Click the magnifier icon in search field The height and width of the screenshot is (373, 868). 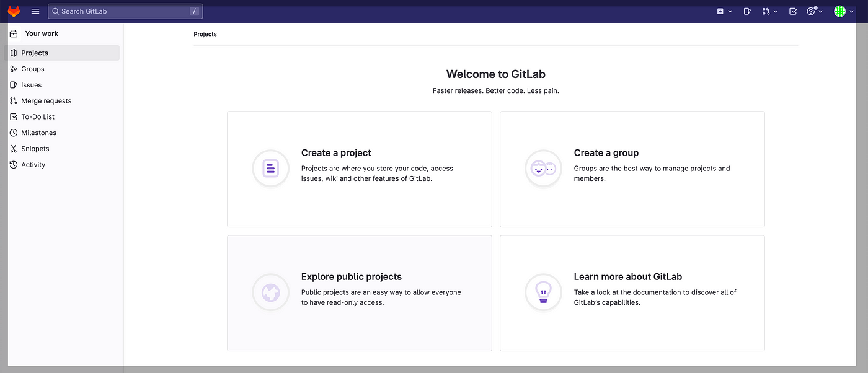pyautogui.click(x=56, y=11)
